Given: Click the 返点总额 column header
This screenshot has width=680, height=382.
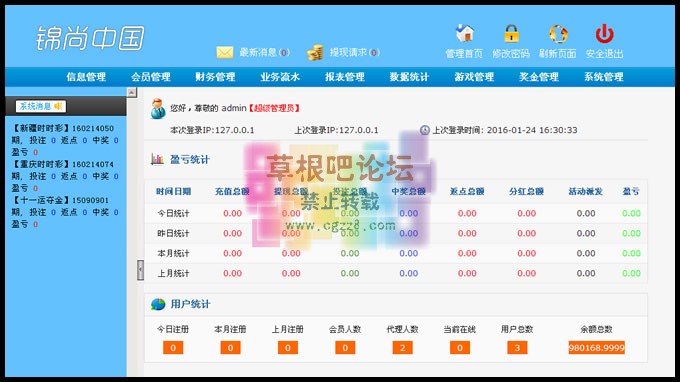Looking at the screenshot, I should click(x=467, y=191).
